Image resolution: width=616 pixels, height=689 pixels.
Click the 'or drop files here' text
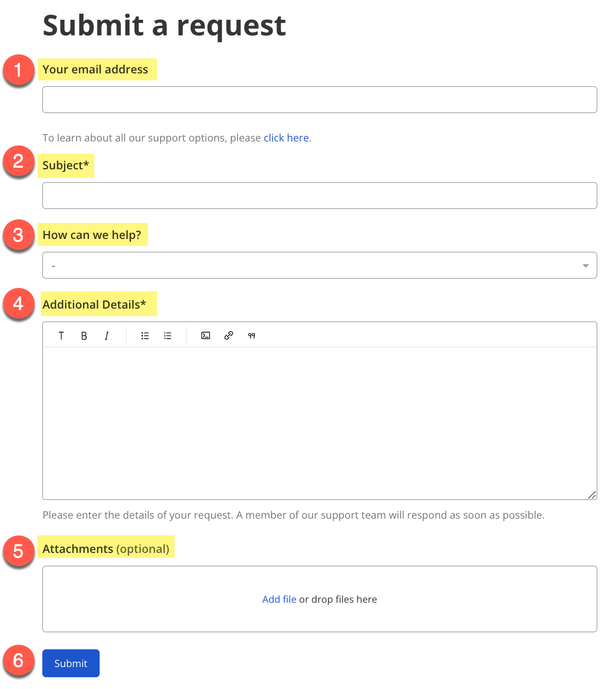coord(338,600)
